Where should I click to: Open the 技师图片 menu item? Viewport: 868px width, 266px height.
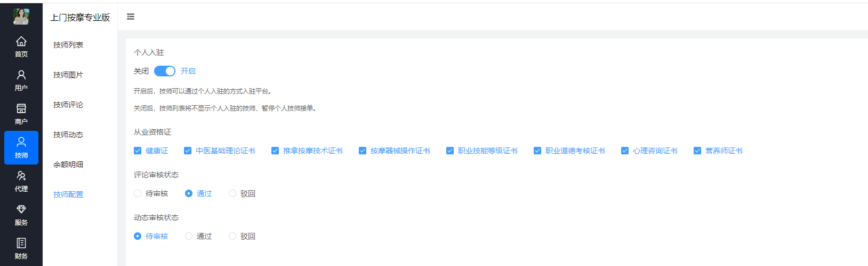(x=68, y=75)
